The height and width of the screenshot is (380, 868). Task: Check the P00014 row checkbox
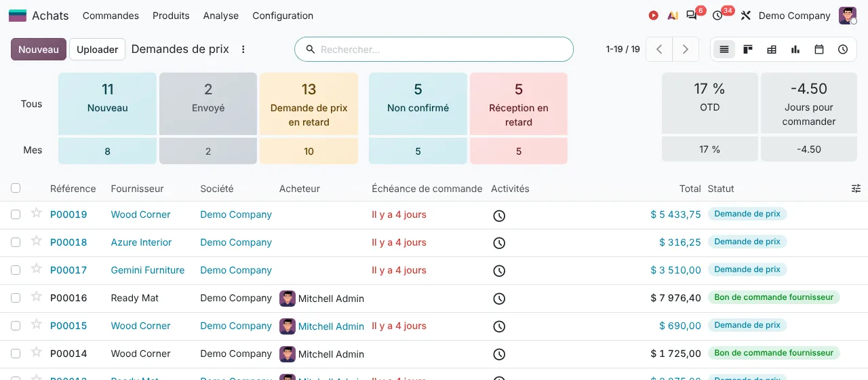point(16,354)
